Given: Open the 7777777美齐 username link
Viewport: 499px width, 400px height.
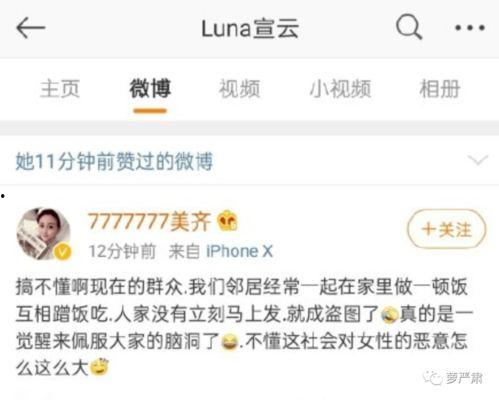Looking at the screenshot, I should [x=149, y=221].
